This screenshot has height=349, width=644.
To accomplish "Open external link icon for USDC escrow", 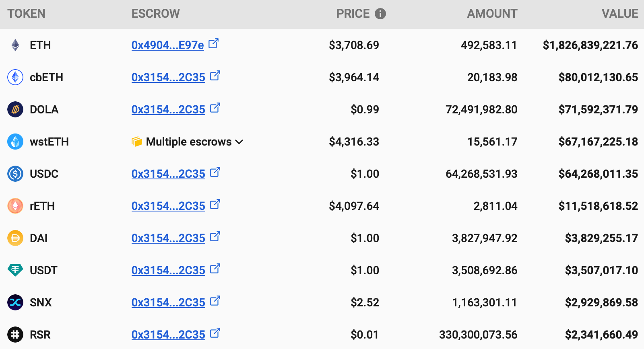I will (x=215, y=172).
